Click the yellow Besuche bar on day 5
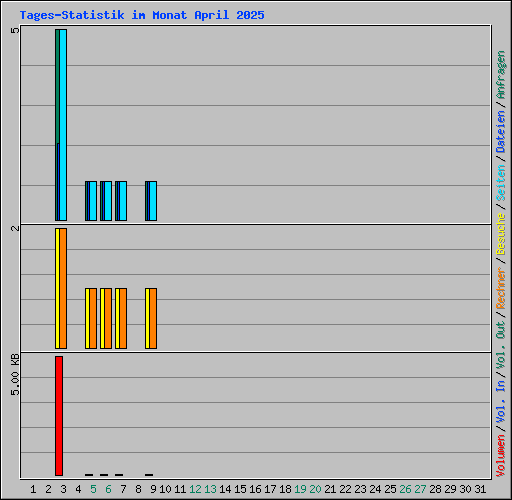 pyautogui.click(x=87, y=319)
